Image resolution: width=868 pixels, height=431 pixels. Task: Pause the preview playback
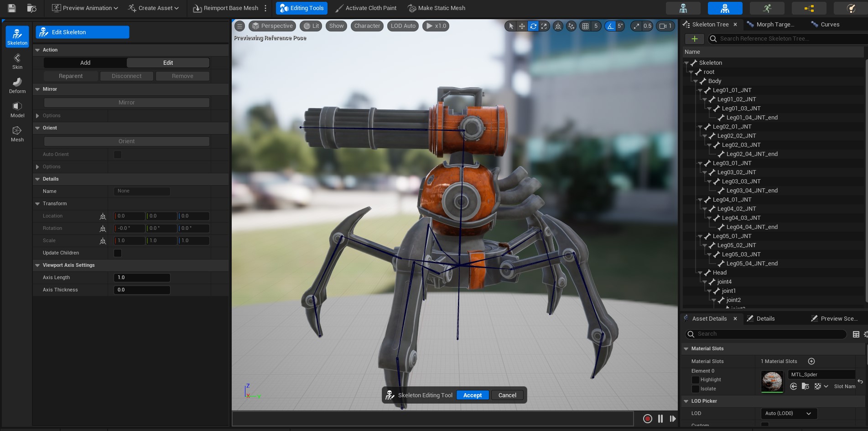pyautogui.click(x=660, y=419)
